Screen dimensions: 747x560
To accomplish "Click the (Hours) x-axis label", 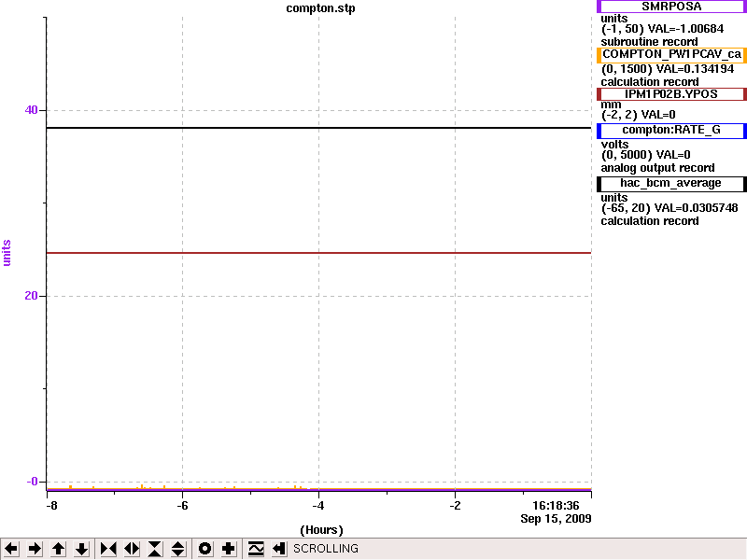I will click(x=321, y=529).
